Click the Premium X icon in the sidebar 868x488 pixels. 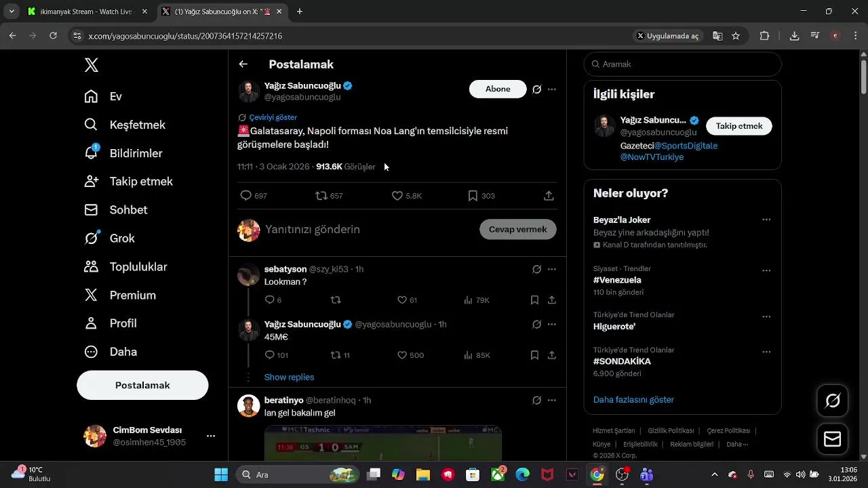coord(91,296)
